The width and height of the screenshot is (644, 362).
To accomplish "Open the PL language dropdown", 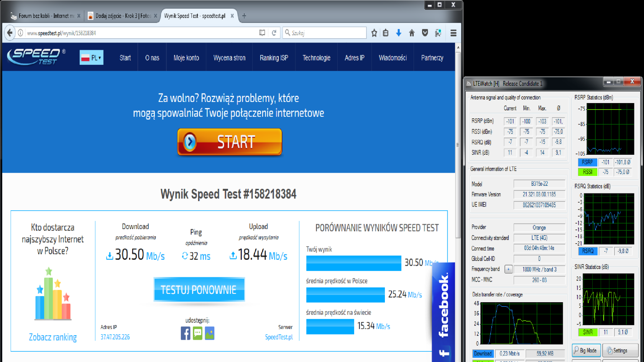I will tap(92, 57).
